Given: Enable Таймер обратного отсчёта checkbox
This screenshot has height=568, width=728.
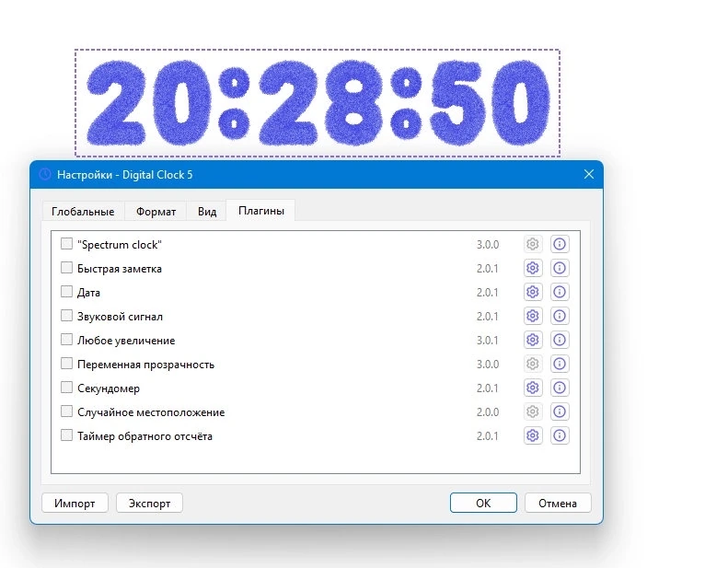Looking at the screenshot, I should click(66, 435).
